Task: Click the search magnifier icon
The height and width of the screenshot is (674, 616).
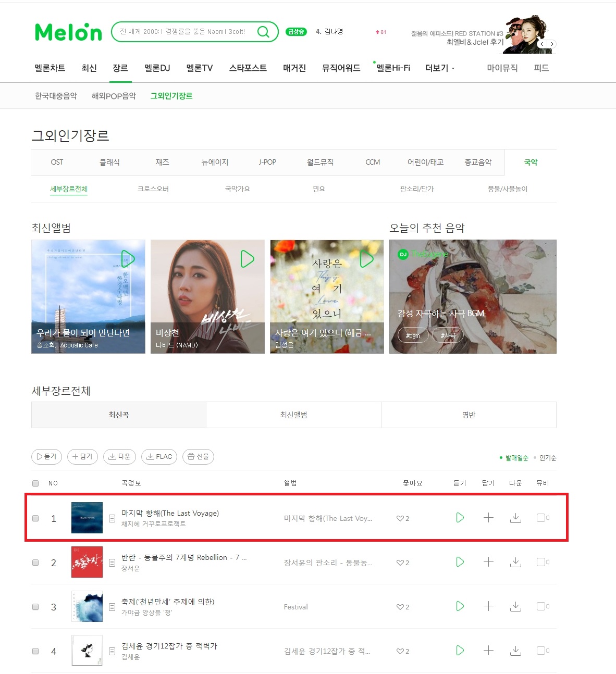Action: pyautogui.click(x=264, y=32)
